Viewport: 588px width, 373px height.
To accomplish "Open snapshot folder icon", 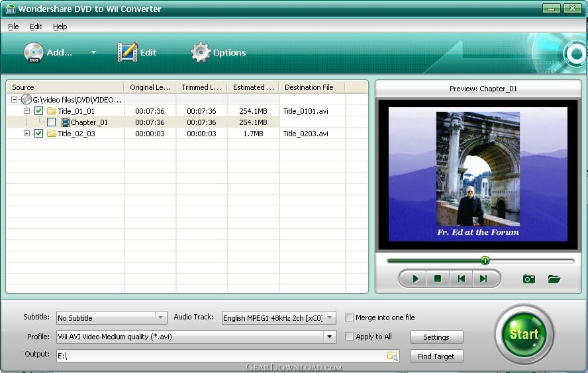I will pos(554,279).
